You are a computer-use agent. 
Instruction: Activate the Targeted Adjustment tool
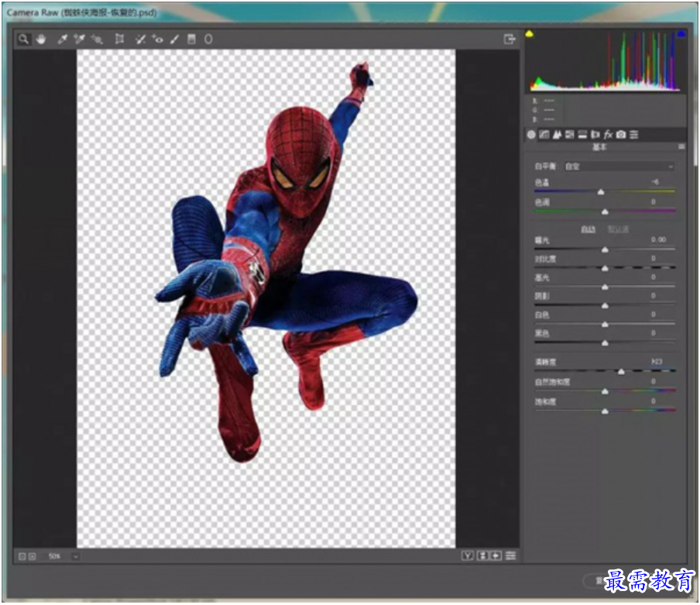pos(97,40)
